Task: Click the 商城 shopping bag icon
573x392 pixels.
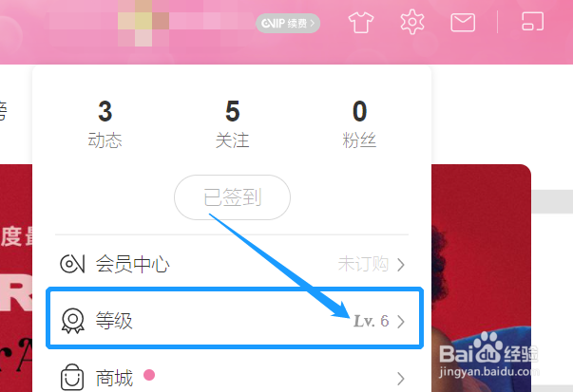Action: (x=72, y=378)
